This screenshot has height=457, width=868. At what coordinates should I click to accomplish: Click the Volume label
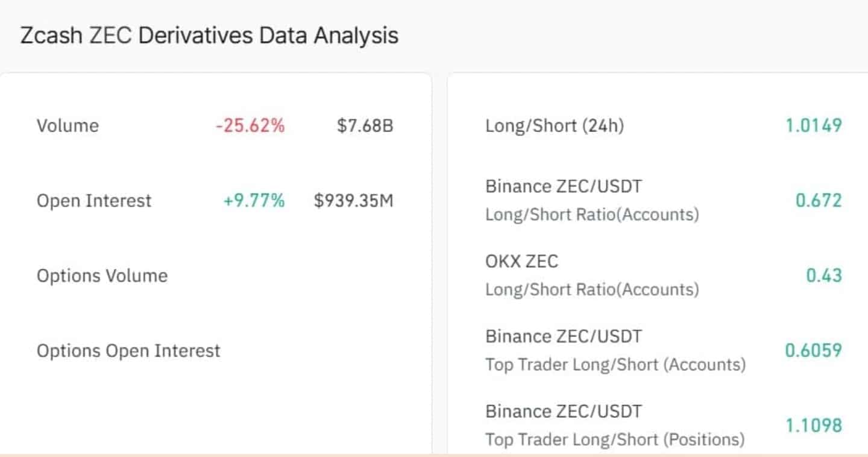tap(68, 126)
